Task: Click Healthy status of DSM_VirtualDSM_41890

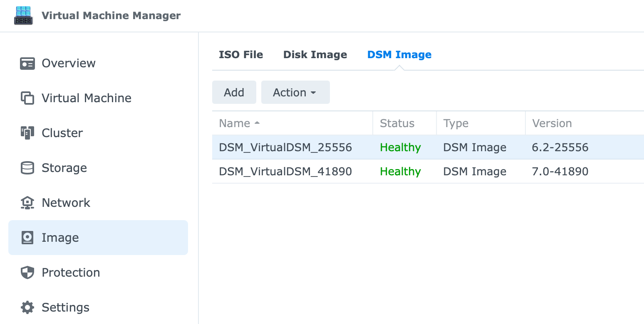Action: pyautogui.click(x=401, y=172)
